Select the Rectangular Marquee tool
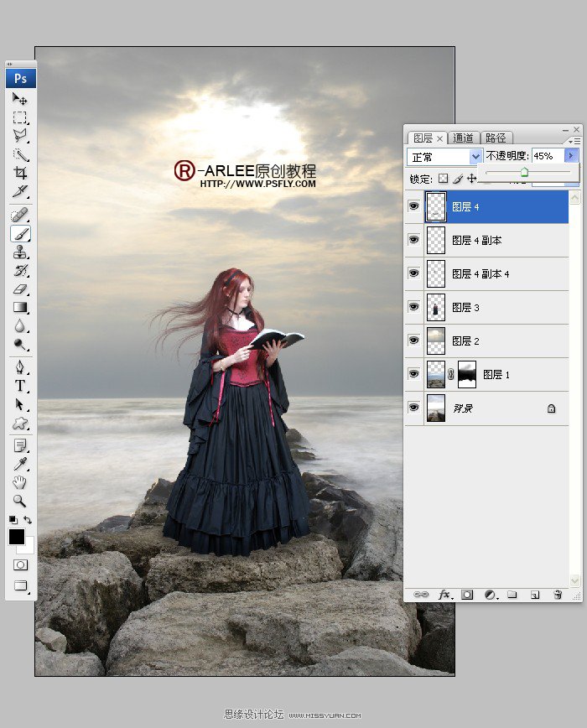Image resolution: width=587 pixels, height=728 pixels. [x=19, y=117]
